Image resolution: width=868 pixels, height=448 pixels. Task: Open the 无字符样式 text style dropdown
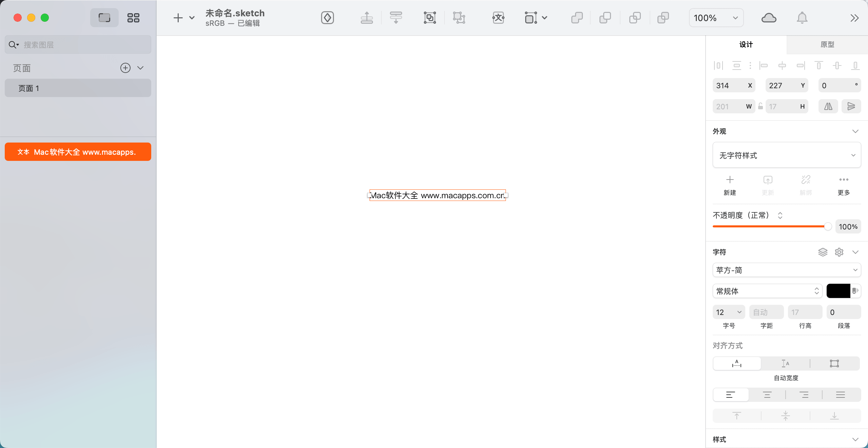787,155
